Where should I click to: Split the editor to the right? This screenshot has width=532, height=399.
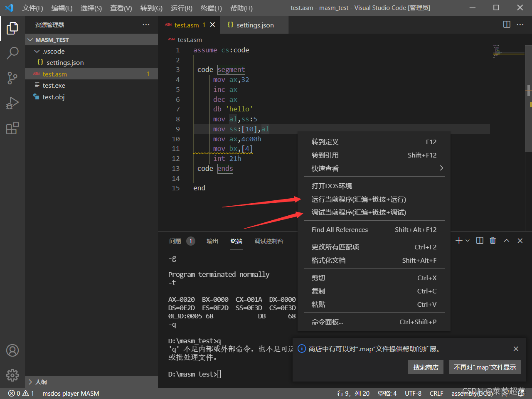tap(507, 25)
